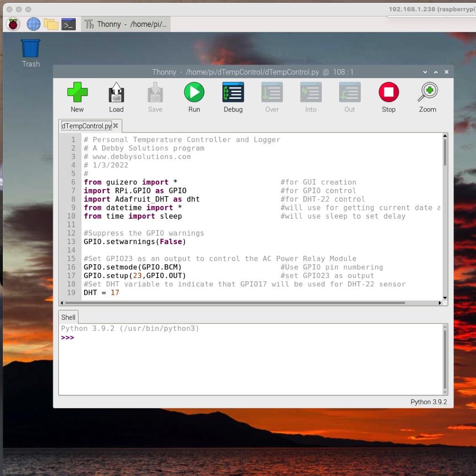Click the '#Suppress the GPIO warnings' comment
Screen dimensions: 476x476
point(144,233)
